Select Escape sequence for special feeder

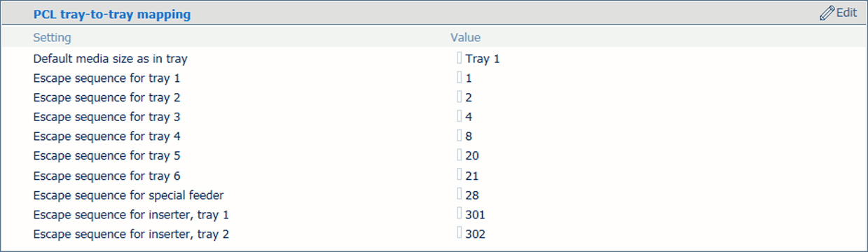point(129,195)
